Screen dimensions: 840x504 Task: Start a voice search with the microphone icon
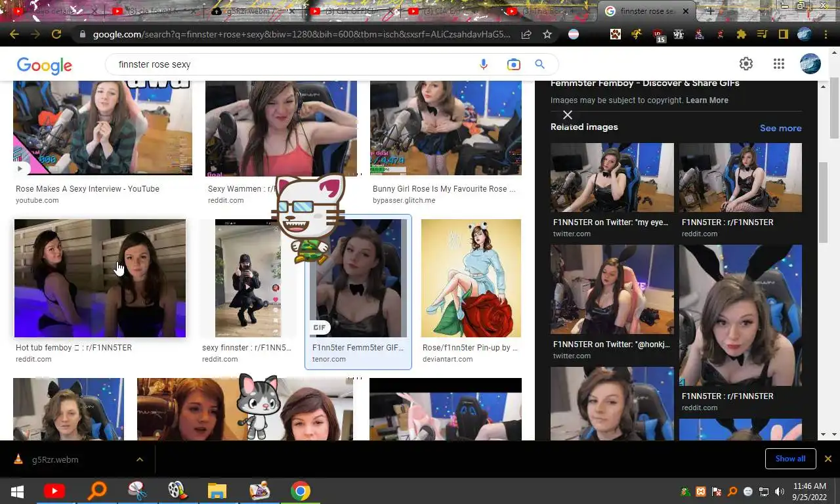484,64
